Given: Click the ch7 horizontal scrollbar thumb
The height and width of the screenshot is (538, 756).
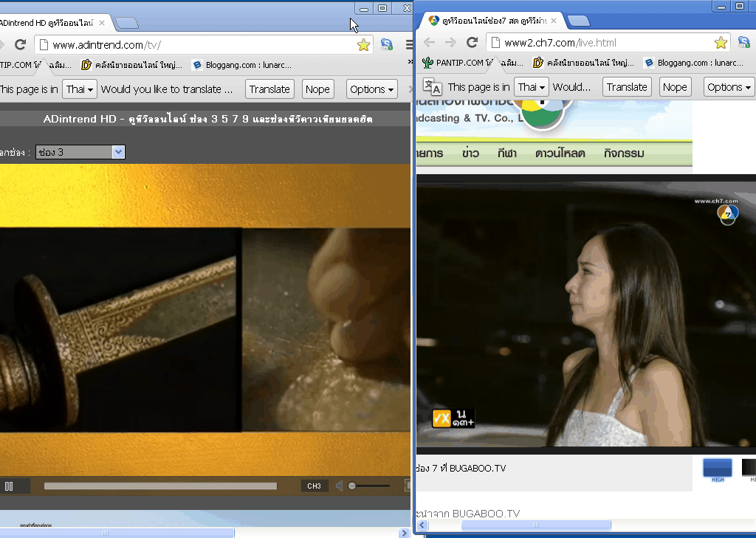Looking at the screenshot, I should (536, 525).
